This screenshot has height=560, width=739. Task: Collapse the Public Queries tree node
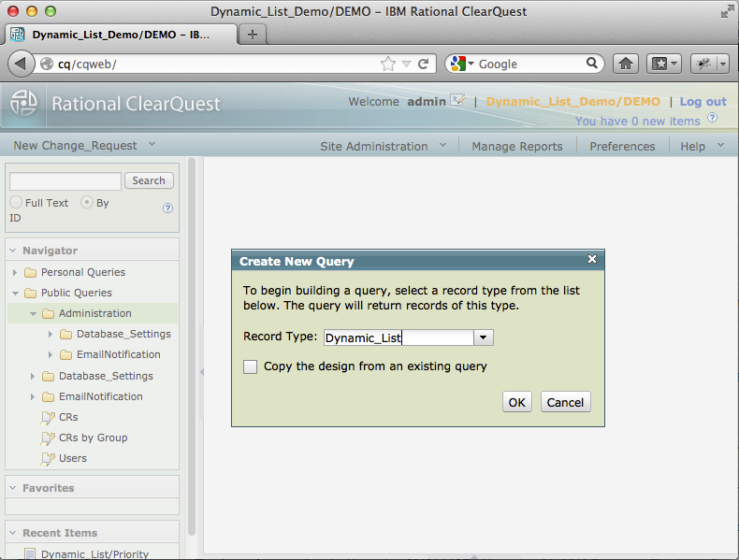coord(15,293)
